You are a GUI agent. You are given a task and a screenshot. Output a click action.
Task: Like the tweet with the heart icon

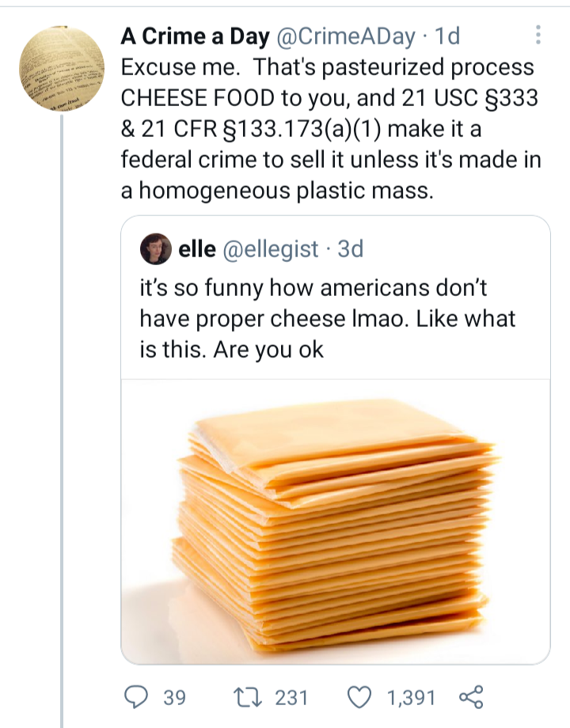(362, 697)
